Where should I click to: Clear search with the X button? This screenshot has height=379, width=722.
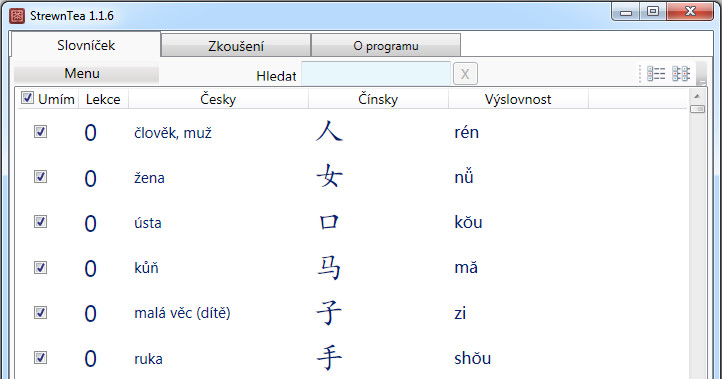click(465, 74)
